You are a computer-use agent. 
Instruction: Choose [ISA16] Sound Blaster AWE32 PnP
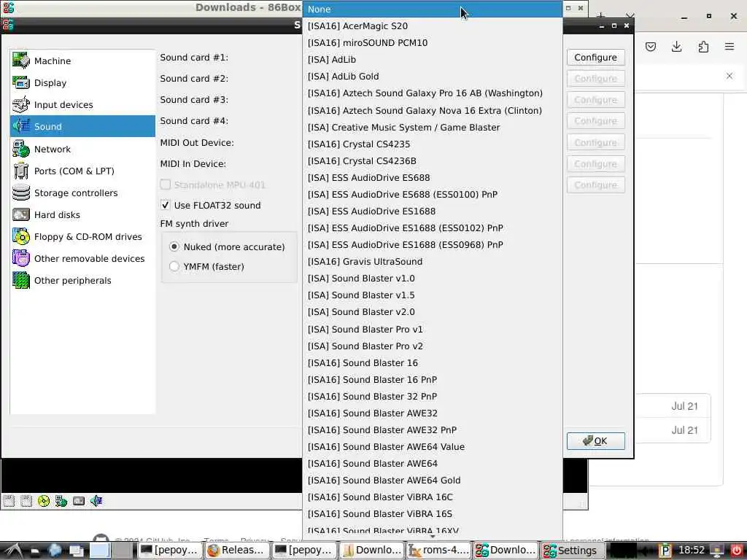432,430
